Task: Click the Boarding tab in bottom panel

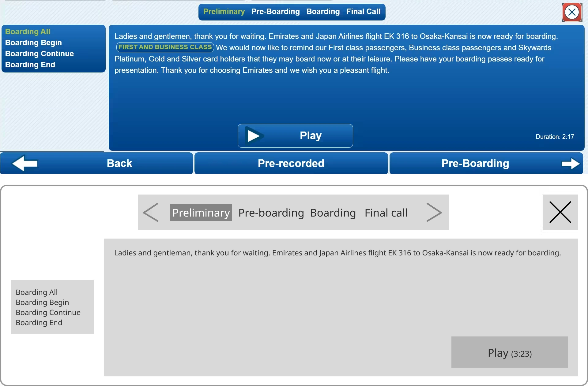Action: coord(332,212)
